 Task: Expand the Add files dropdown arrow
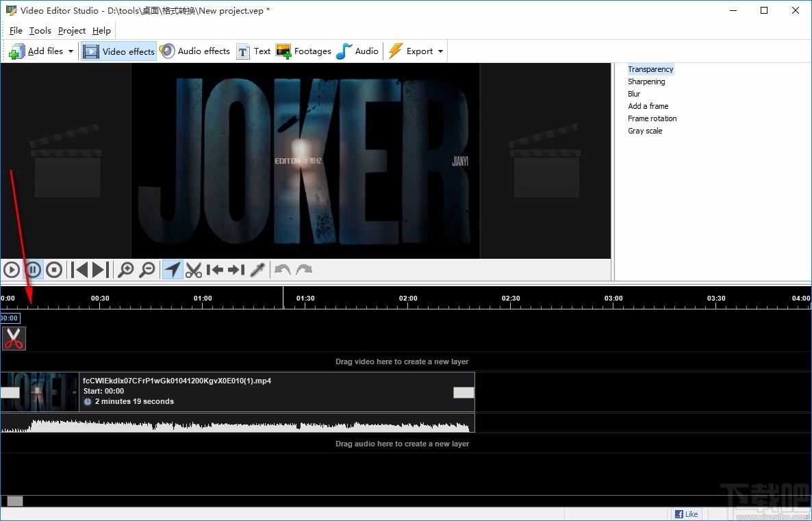71,51
